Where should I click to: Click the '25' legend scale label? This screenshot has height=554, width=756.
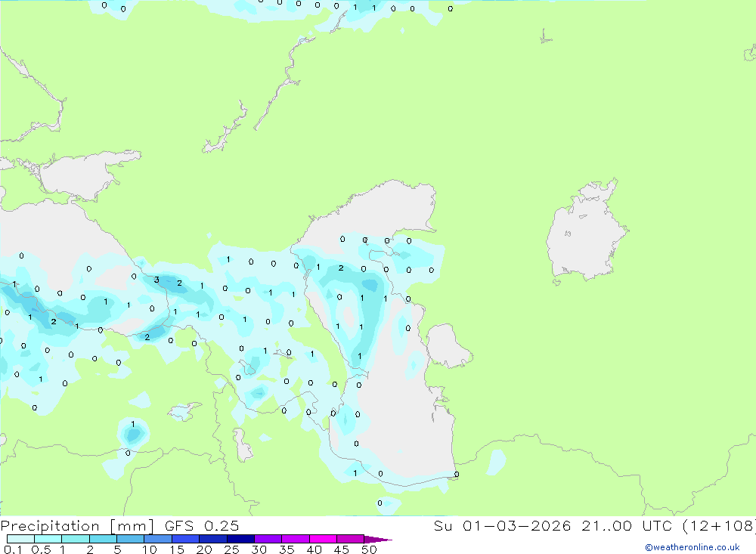(231, 549)
